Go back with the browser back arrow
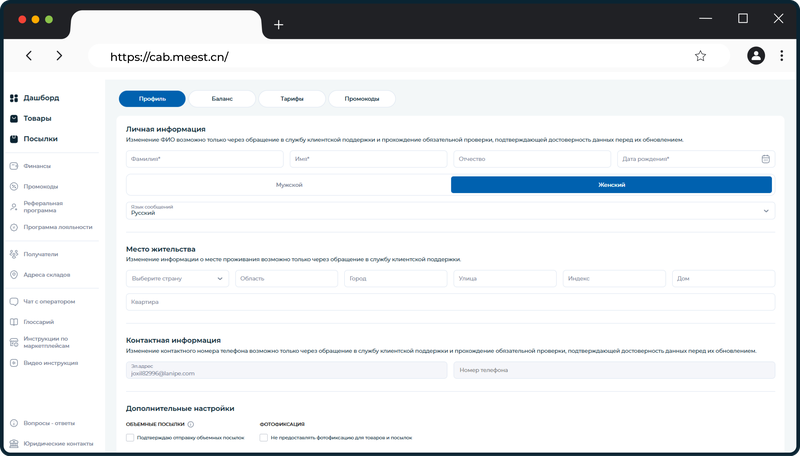 pos(29,56)
